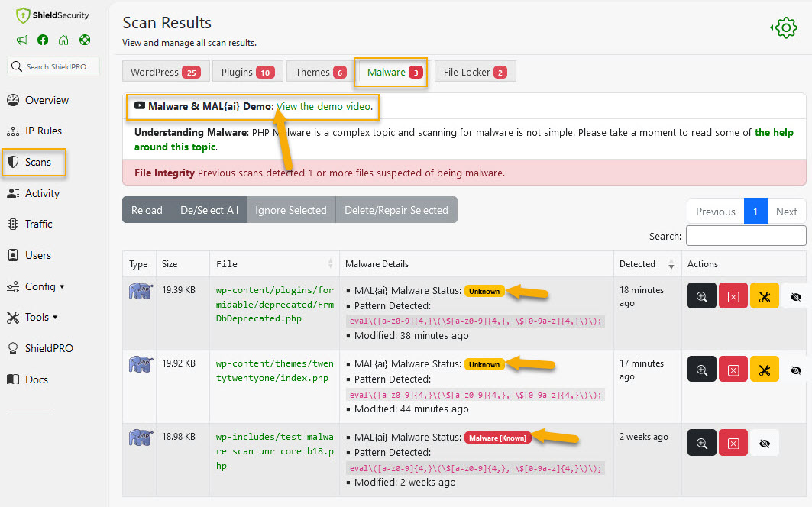Expand the Tools menu
Image resolution: width=812 pixels, height=507 pixels.
click(32, 317)
